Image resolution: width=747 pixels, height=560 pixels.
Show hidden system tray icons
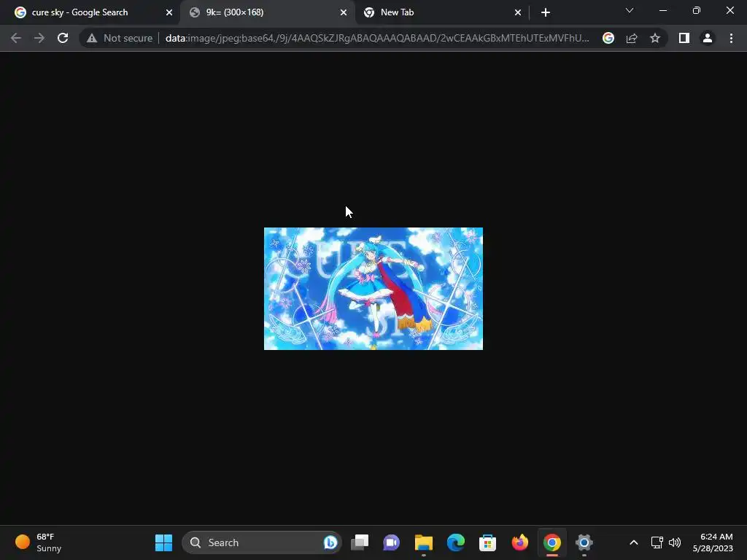click(634, 542)
